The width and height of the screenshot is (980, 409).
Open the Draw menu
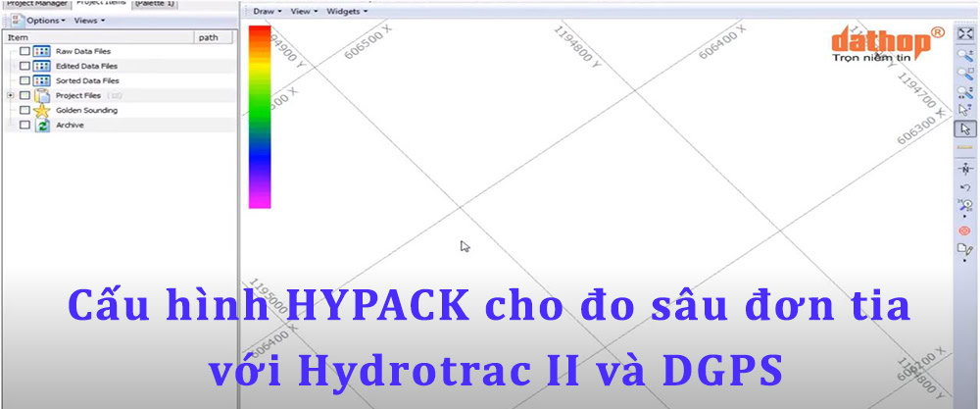point(267,11)
